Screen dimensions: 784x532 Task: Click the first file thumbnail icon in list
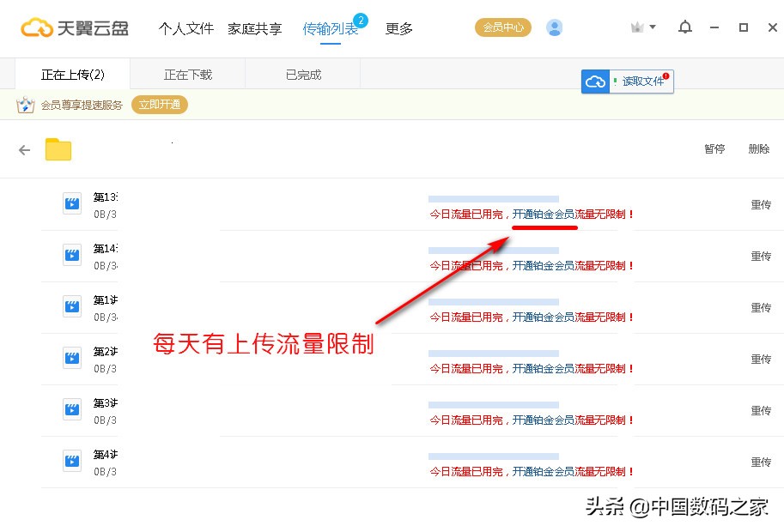click(70, 204)
